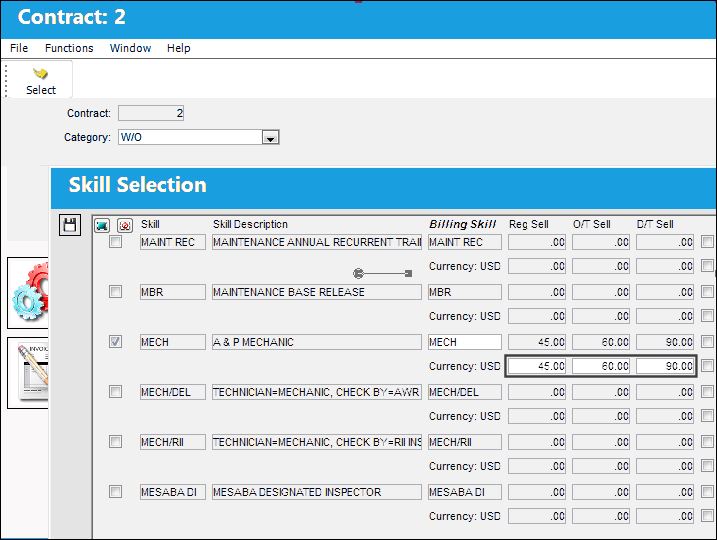Click MECH Currency Reg Sell 45.00 field
This screenshot has height=540, width=717.
pyautogui.click(x=537, y=366)
